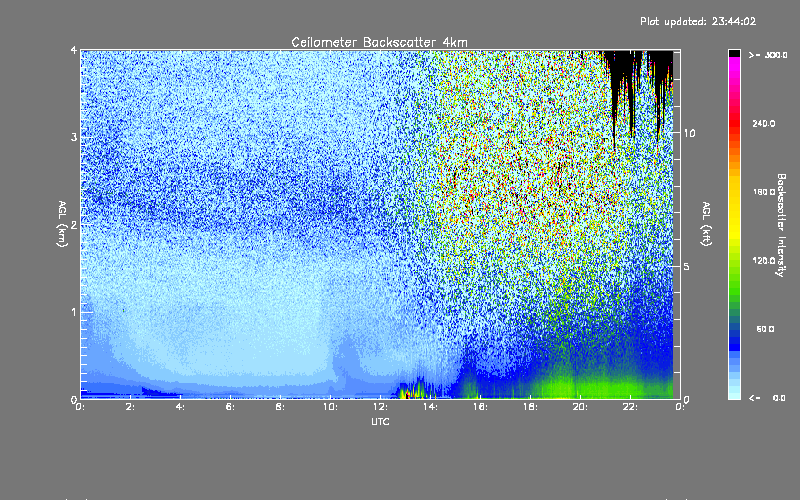The image size is (800, 500).
Task: Click the 'Plot updated: 23:44:02' timestamp
Action: [x=698, y=21]
